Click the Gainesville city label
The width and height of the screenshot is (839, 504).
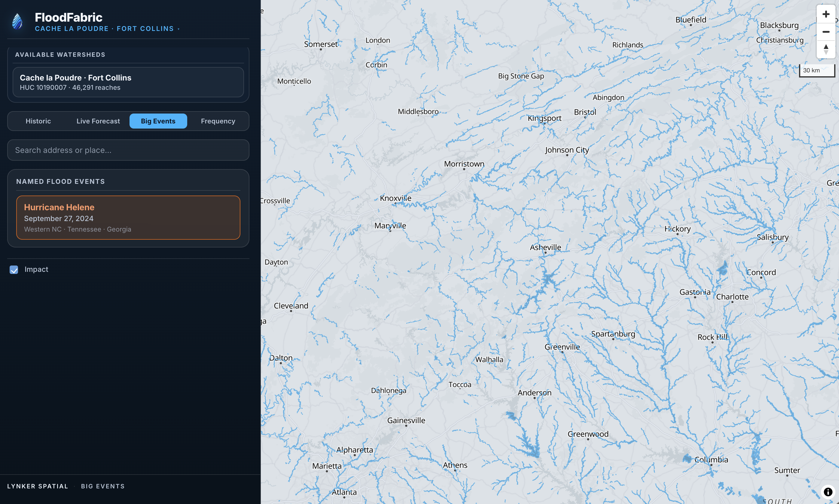[x=406, y=421]
